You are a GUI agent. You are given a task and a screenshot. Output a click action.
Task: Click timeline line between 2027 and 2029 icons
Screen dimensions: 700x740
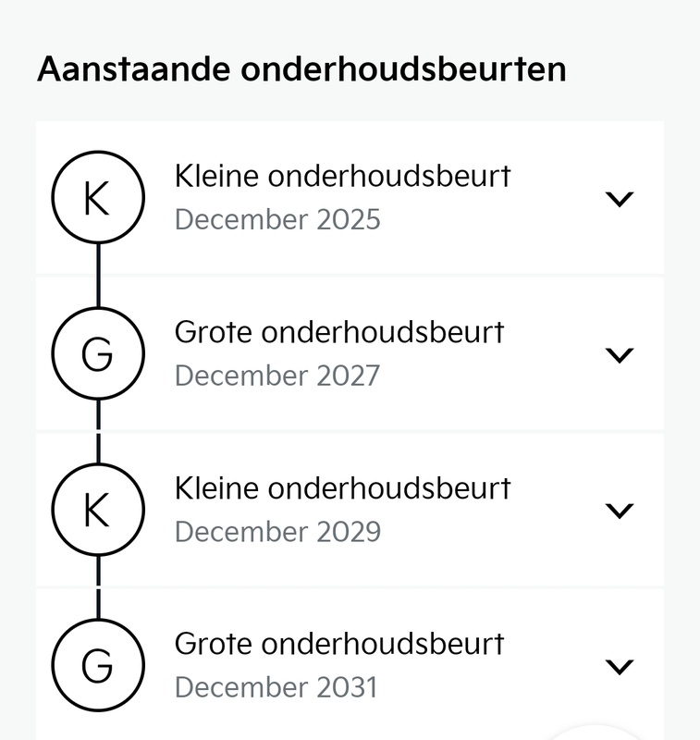pyautogui.click(x=98, y=432)
